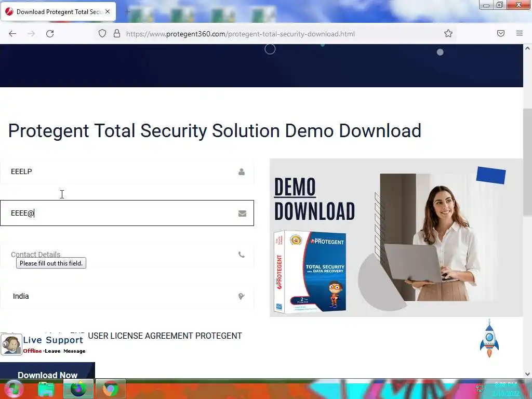Screen dimensions: 532x399
Task: Open the India country dropdown
Action: [x=127, y=296]
